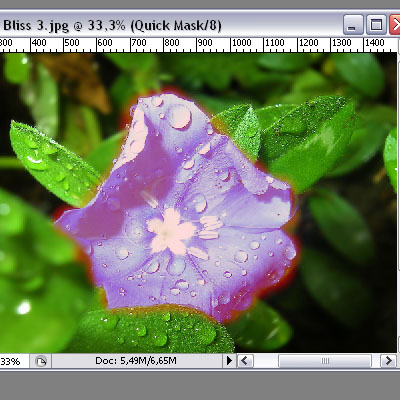The image size is (400, 400).
Task: Click the horizontal scrollbar left arrow
Action: pos(245,361)
